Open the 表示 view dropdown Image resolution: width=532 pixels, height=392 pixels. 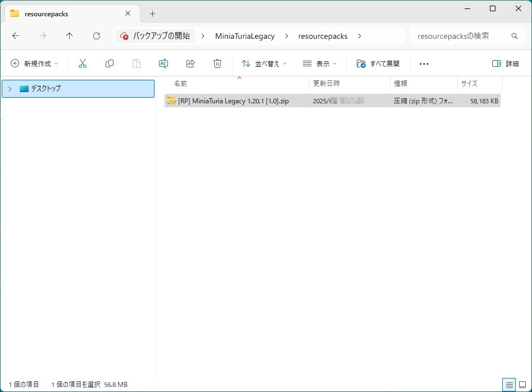tap(320, 63)
